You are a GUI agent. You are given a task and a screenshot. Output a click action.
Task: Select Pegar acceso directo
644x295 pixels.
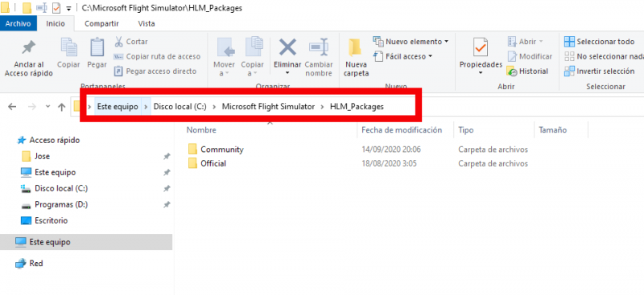(155, 71)
